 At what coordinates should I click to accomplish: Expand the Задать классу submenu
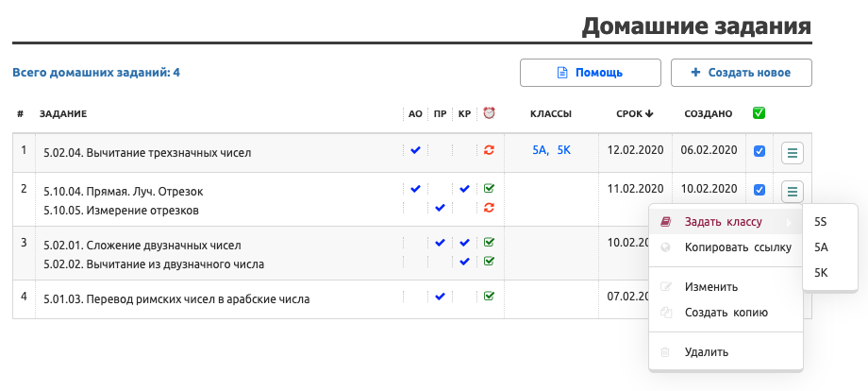[x=725, y=222]
